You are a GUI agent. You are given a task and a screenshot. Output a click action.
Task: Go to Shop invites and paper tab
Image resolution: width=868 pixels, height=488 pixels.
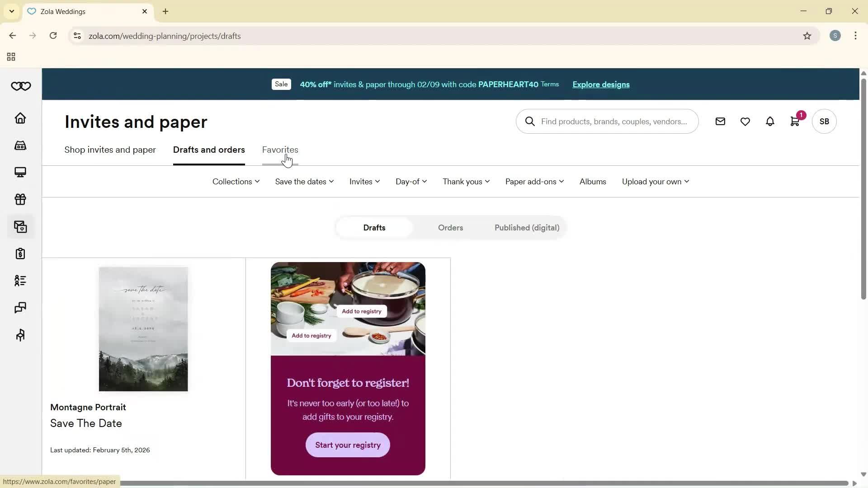point(110,149)
